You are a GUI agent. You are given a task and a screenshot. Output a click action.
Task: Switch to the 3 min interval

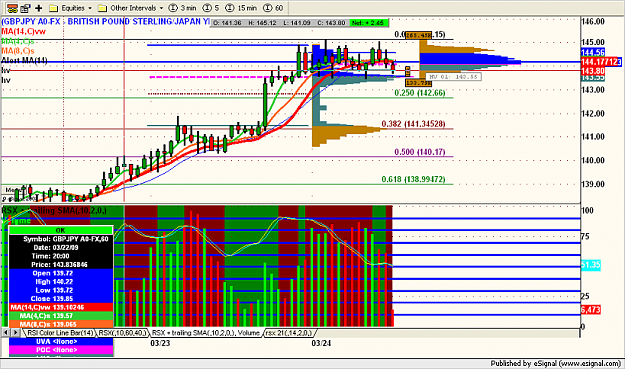point(182,8)
